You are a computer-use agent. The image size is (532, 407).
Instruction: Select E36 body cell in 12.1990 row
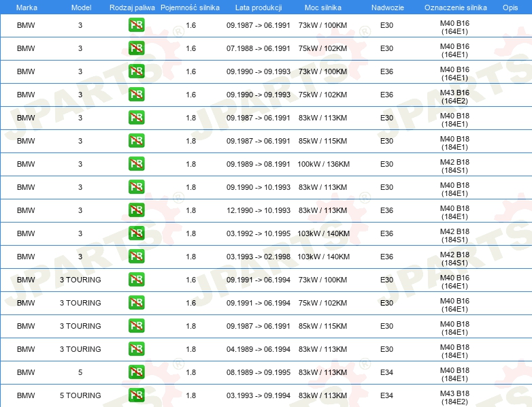(x=386, y=210)
